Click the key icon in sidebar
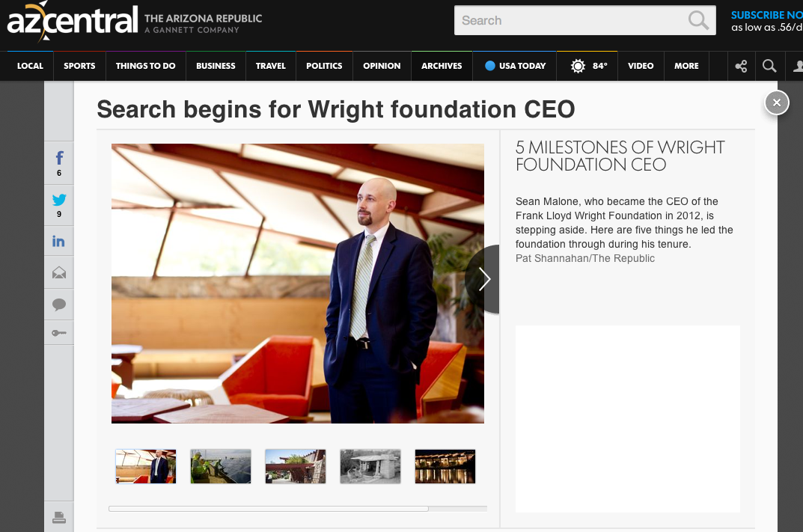The width and height of the screenshot is (803, 532). [59, 333]
